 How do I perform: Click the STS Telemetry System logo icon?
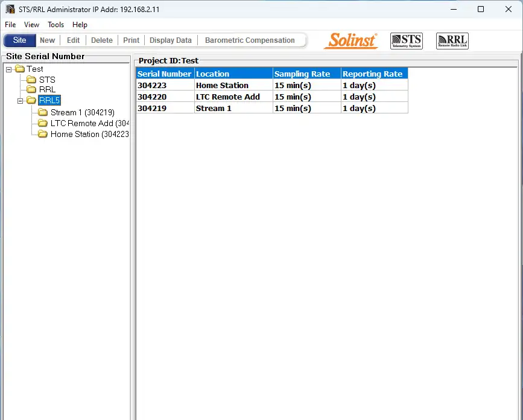pyautogui.click(x=406, y=41)
